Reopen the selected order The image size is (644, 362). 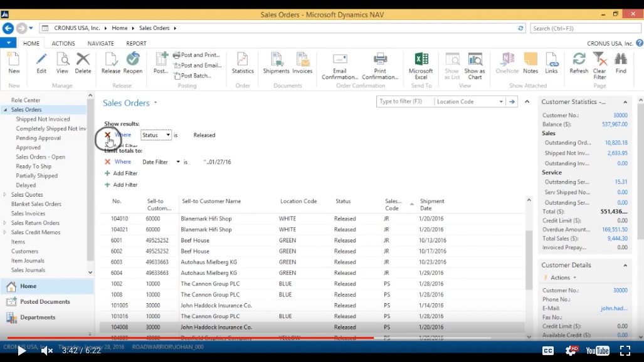pos(133,63)
